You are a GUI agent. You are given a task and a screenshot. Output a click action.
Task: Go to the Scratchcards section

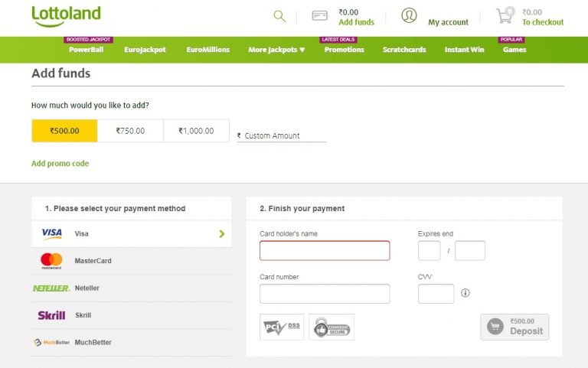pos(404,50)
